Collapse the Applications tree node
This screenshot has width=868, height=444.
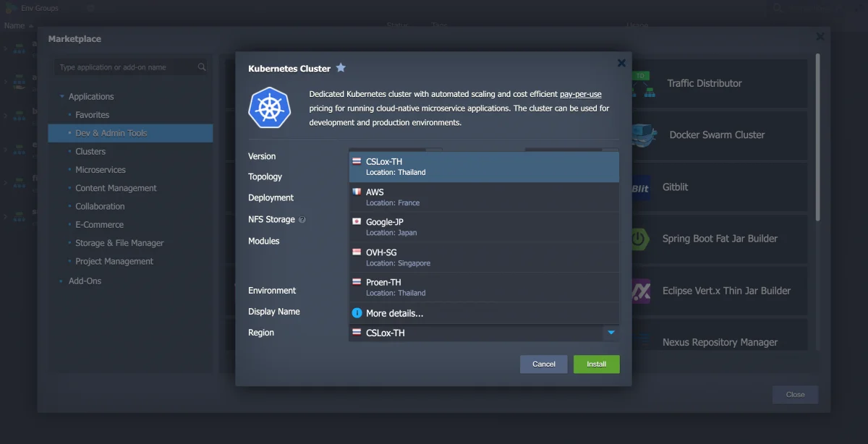tap(62, 97)
